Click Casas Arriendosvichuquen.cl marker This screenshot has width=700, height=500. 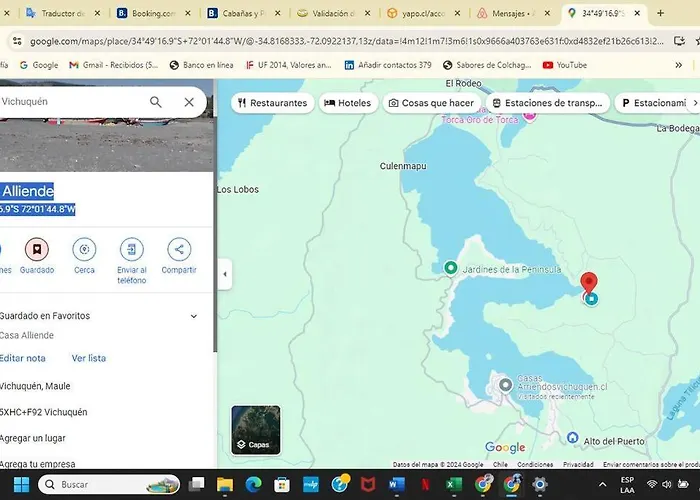pyautogui.click(x=505, y=385)
